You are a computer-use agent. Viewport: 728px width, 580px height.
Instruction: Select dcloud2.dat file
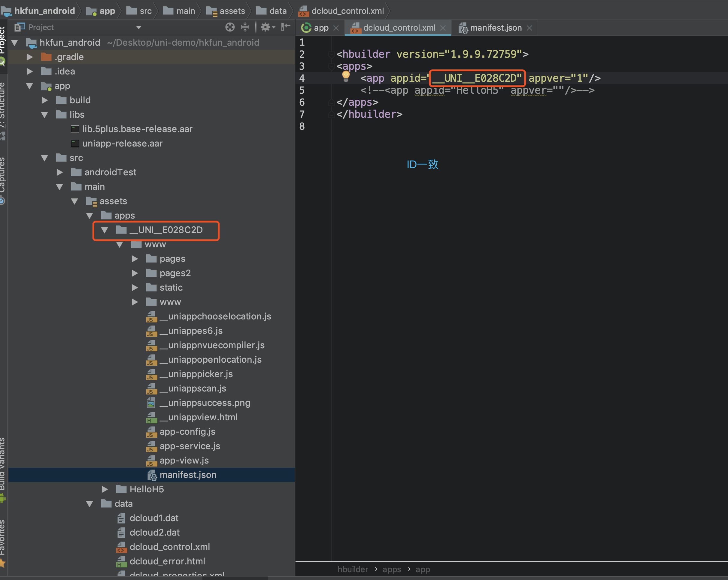(x=148, y=532)
